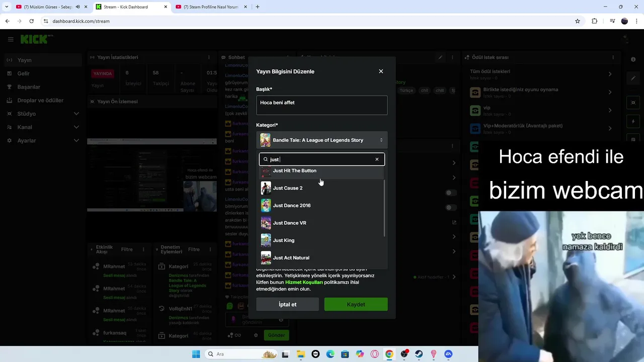Pick Just King category
644x362 pixels.
321,240
